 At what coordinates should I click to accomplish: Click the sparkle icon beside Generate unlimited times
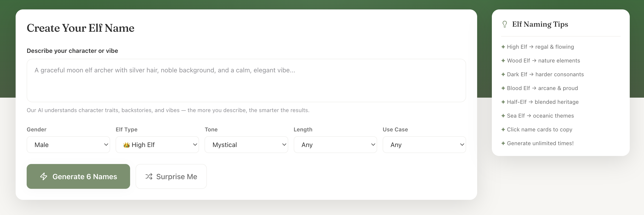(503, 143)
